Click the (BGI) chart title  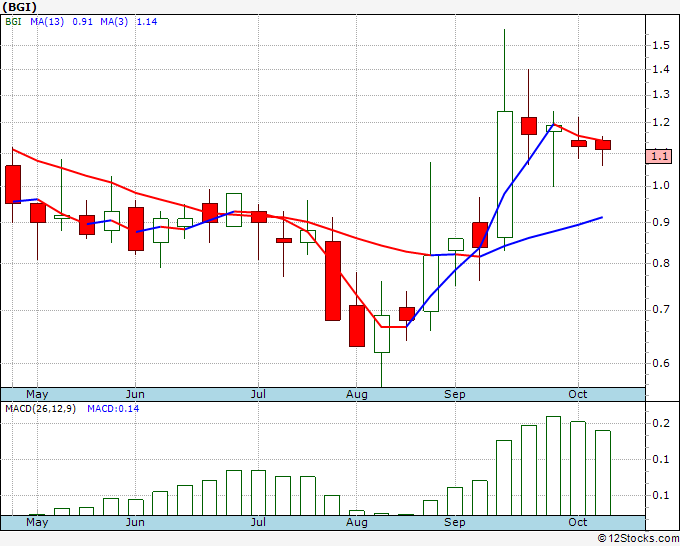[x=20, y=7]
